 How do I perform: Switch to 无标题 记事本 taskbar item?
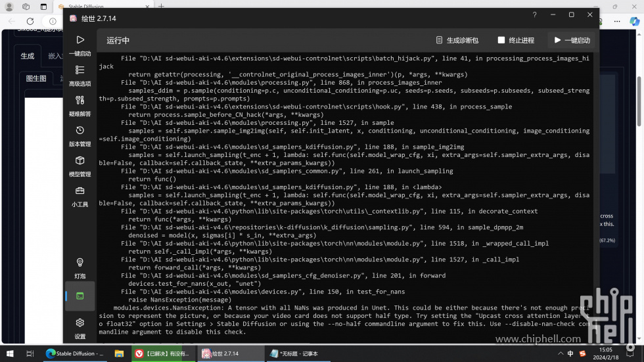coord(298,353)
